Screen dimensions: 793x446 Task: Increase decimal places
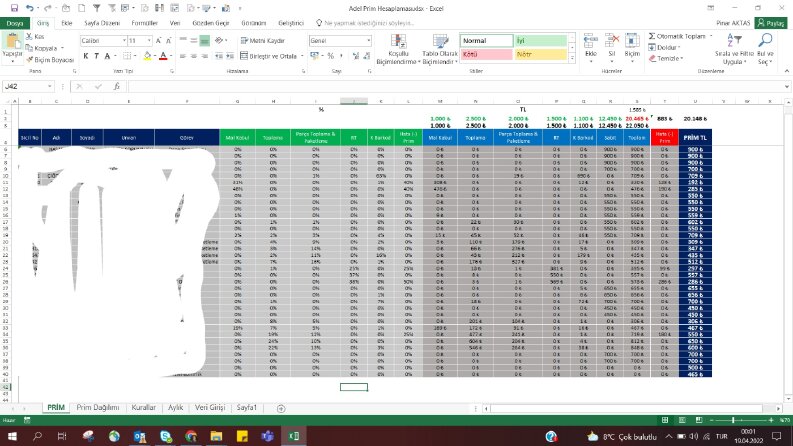coord(356,56)
